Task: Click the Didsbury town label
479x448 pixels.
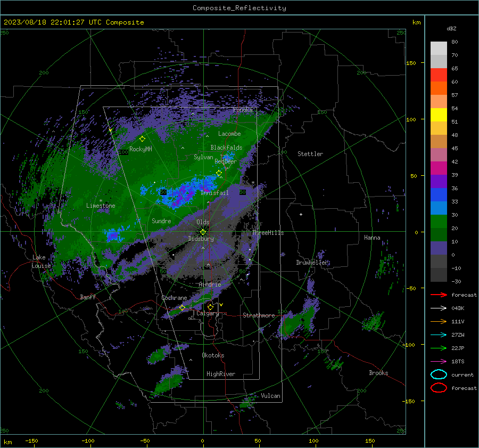Action: [201, 239]
